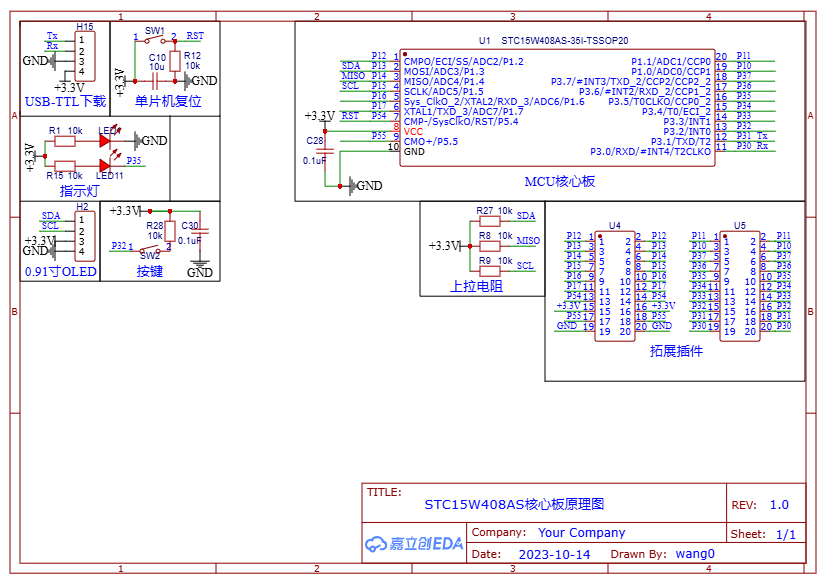Click the Your Company field
The height and width of the screenshot is (584, 826).
(582, 532)
